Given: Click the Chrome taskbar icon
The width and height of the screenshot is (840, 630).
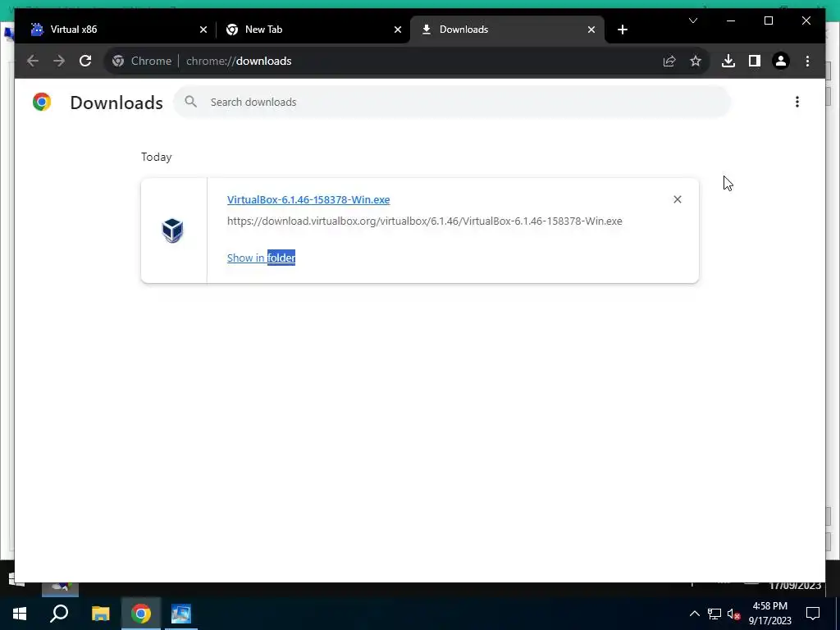Looking at the screenshot, I should [x=141, y=614].
